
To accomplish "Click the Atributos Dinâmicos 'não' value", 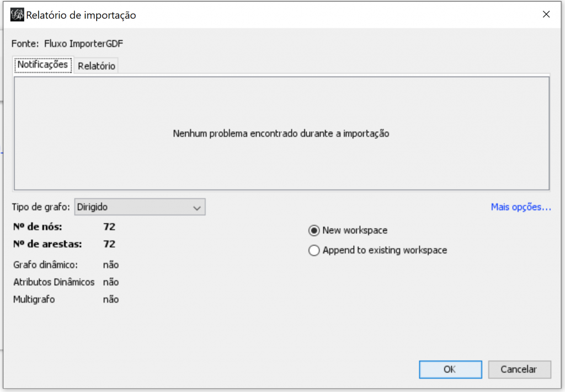I will pos(111,282).
